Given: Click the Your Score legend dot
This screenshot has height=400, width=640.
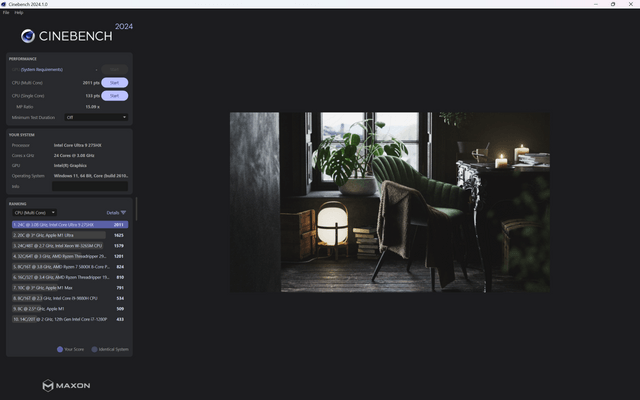Looking at the screenshot, I should [x=59, y=349].
